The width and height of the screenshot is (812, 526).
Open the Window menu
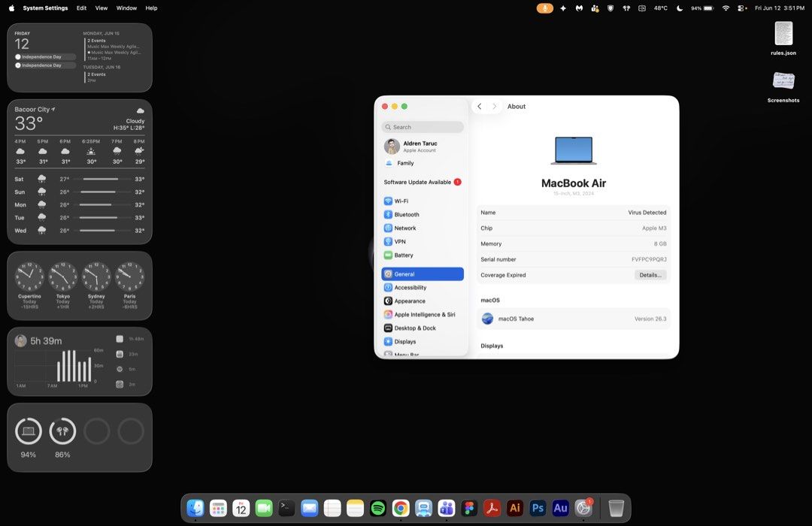(x=126, y=8)
